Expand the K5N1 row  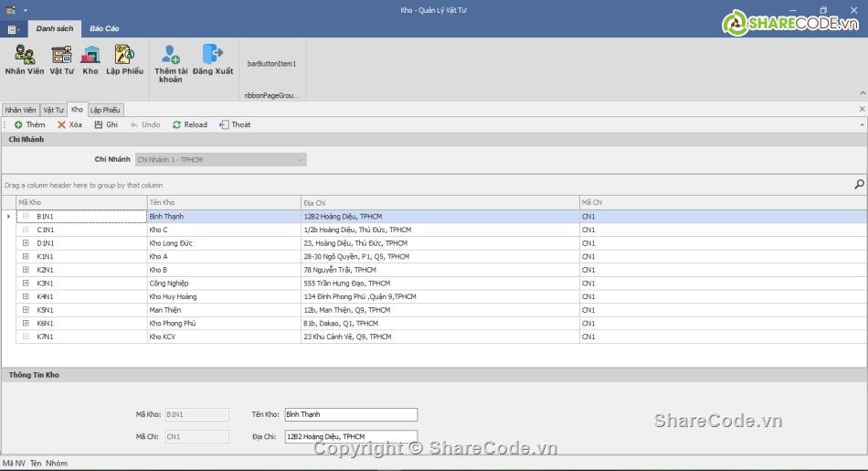tap(26, 309)
